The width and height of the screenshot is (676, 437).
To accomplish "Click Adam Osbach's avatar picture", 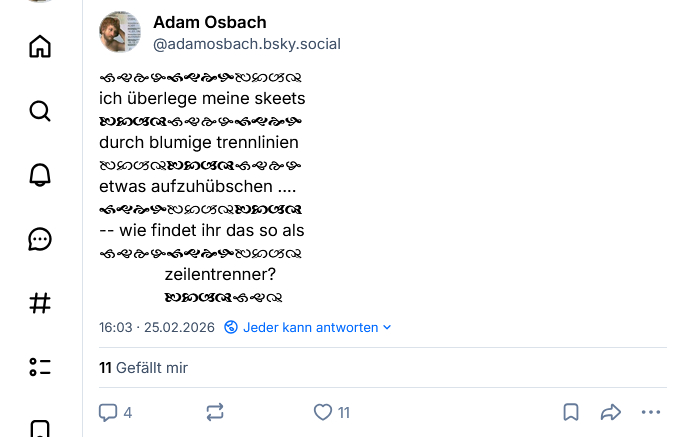I will tap(120, 32).
